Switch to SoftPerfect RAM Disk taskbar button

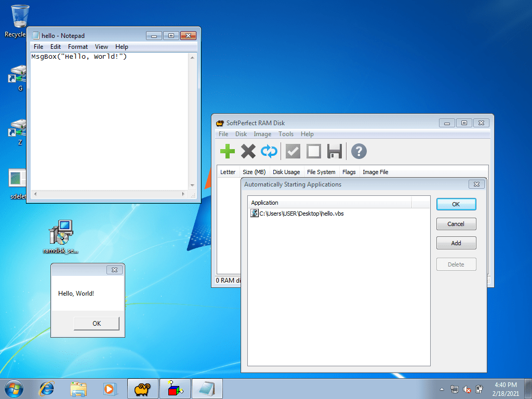(x=143, y=389)
